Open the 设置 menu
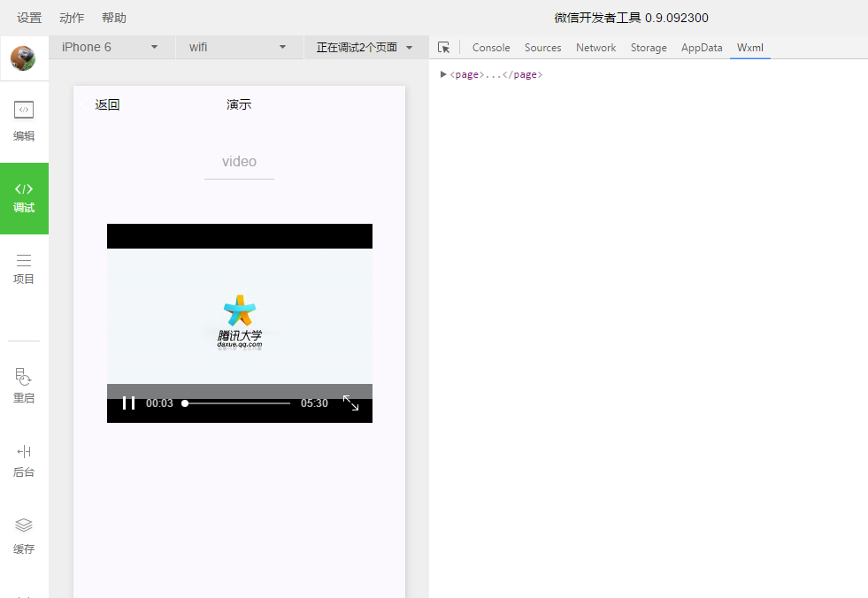This screenshot has width=868, height=598. coord(29,18)
